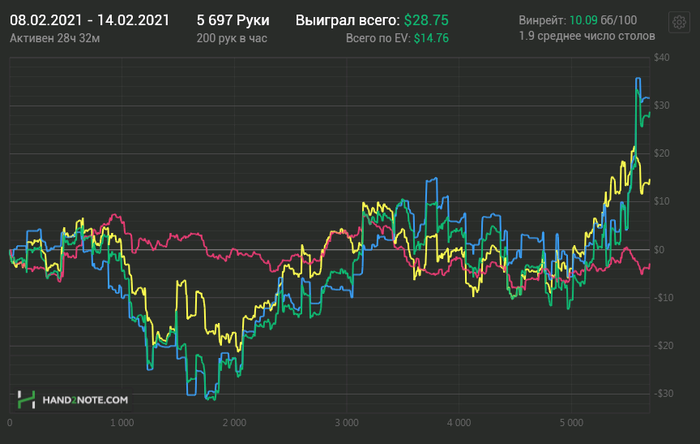700x444 pixels.
Task: Click the -$10 y-axis label
Action: 662,298
